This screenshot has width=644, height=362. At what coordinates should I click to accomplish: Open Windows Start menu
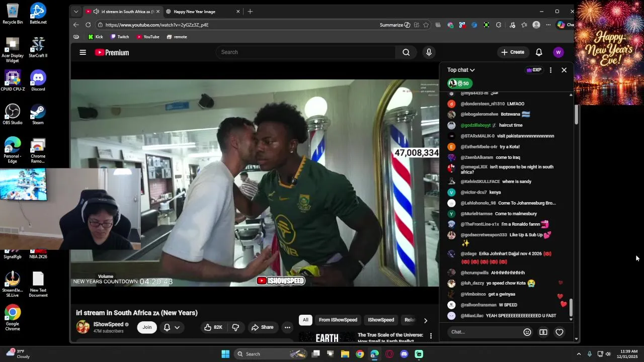pos(225,354)
